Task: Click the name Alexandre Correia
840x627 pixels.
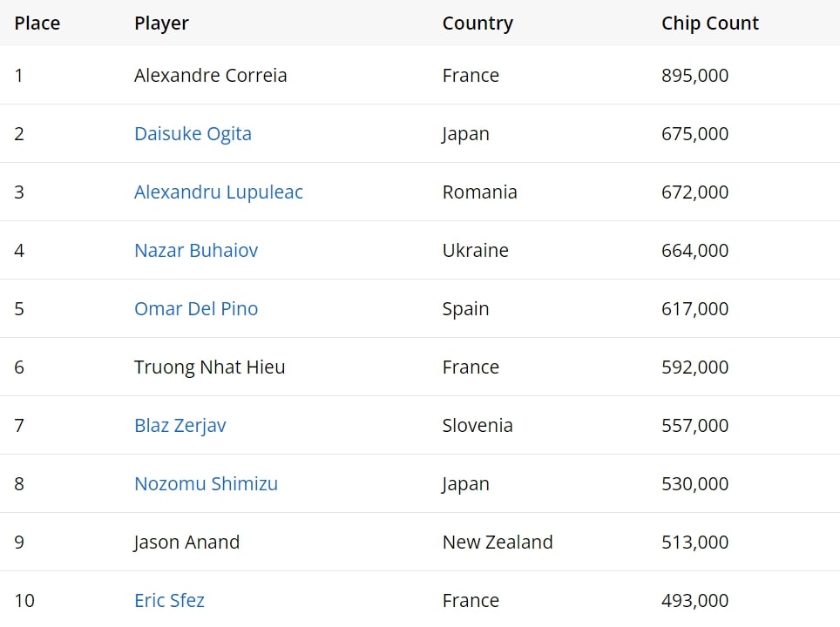Action: tap(210, 76)
